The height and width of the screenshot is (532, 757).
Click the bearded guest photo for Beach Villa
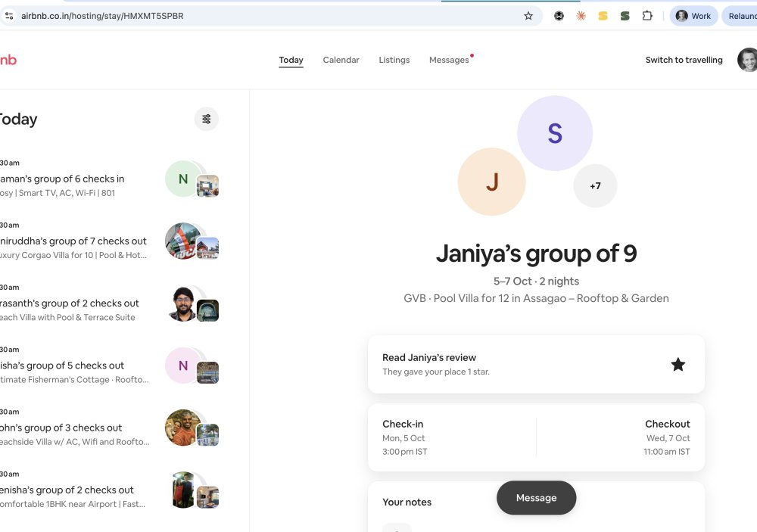coord(183,303)
